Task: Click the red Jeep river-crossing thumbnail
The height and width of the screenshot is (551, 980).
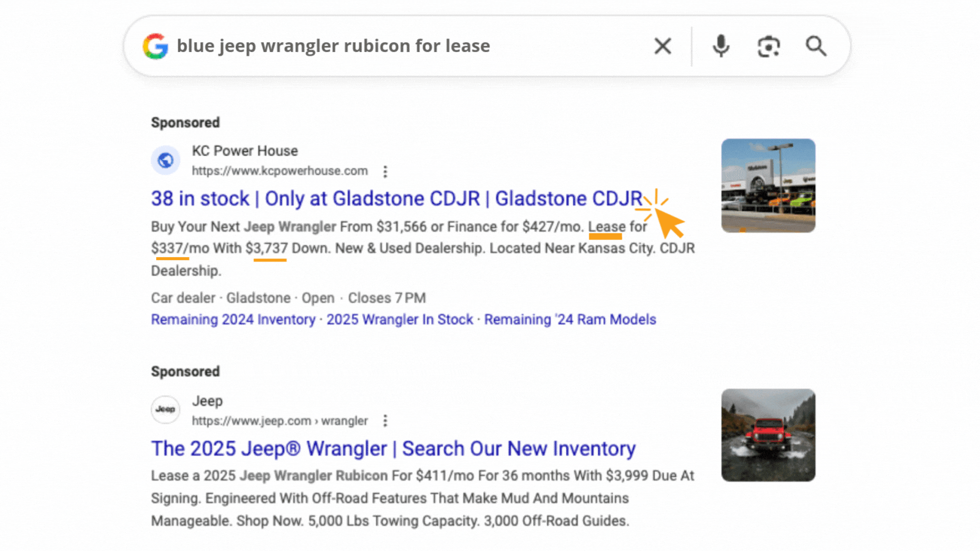Action: pos(768,435)
